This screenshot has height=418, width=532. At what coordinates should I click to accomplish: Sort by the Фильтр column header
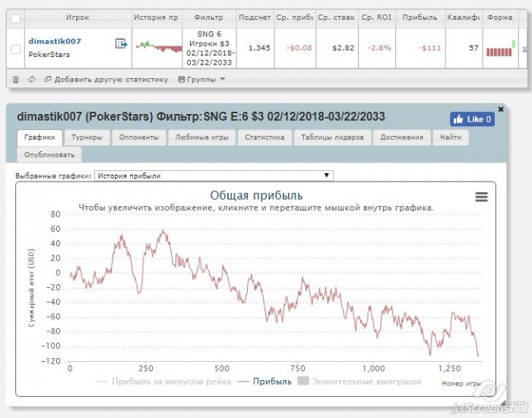click(209, 17)
